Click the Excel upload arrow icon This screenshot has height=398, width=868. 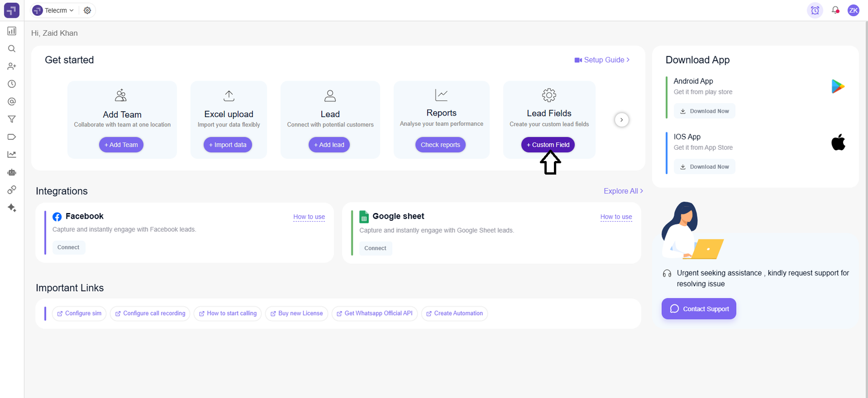(x=229, y=96)
